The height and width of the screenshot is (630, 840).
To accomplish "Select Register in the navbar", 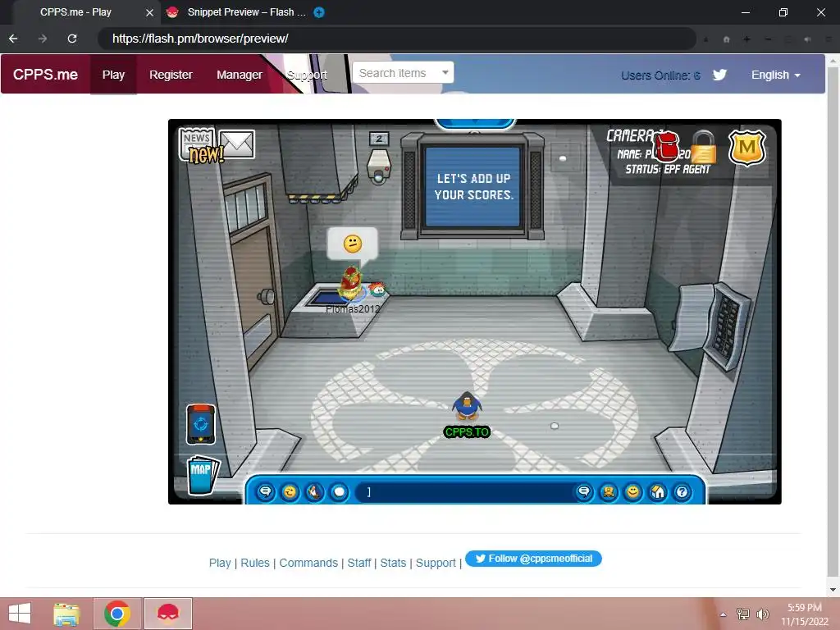I will click(171, 75).
